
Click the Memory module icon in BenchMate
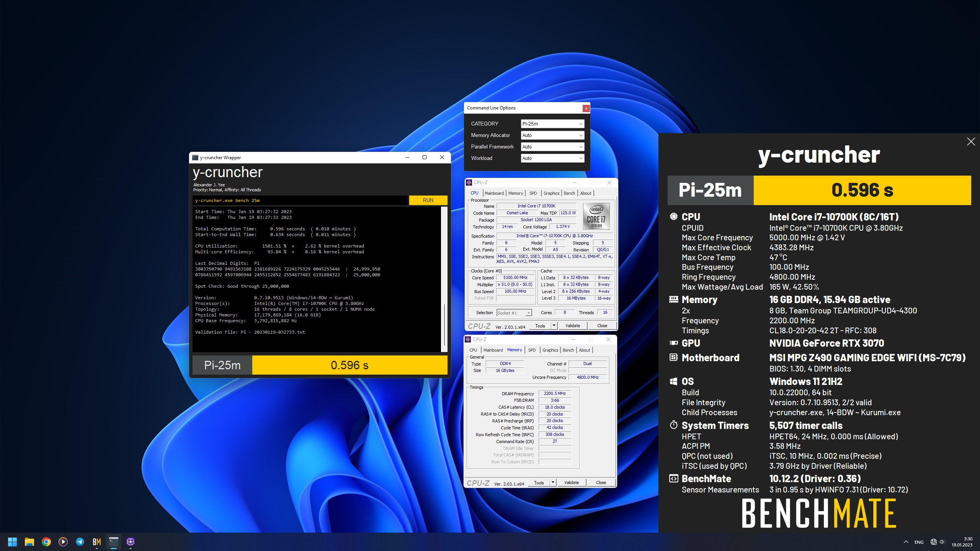[673, 299]
